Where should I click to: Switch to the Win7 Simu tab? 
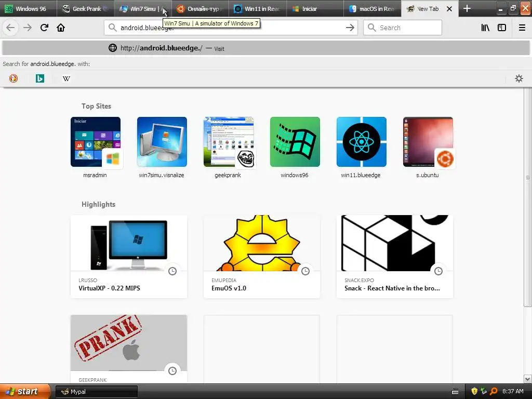[142, 8]
